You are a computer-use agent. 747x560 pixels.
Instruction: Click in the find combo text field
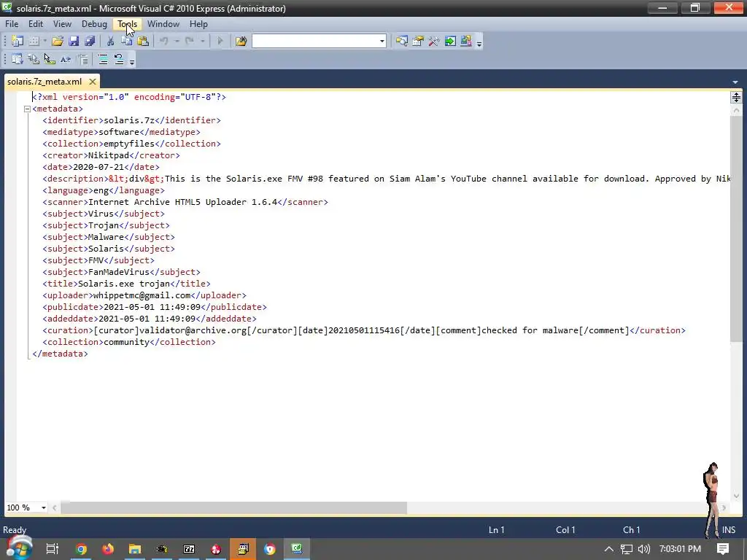(315, 42)
